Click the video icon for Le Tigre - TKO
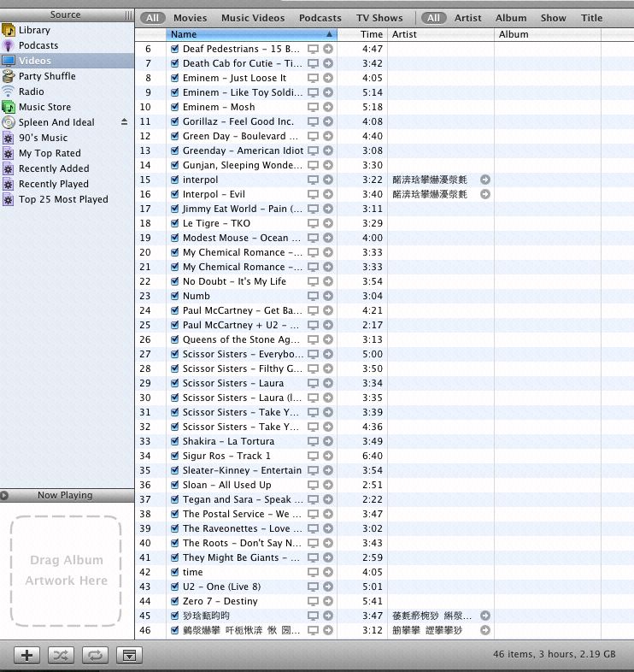634x672 pixels. [x=313, y=224]
